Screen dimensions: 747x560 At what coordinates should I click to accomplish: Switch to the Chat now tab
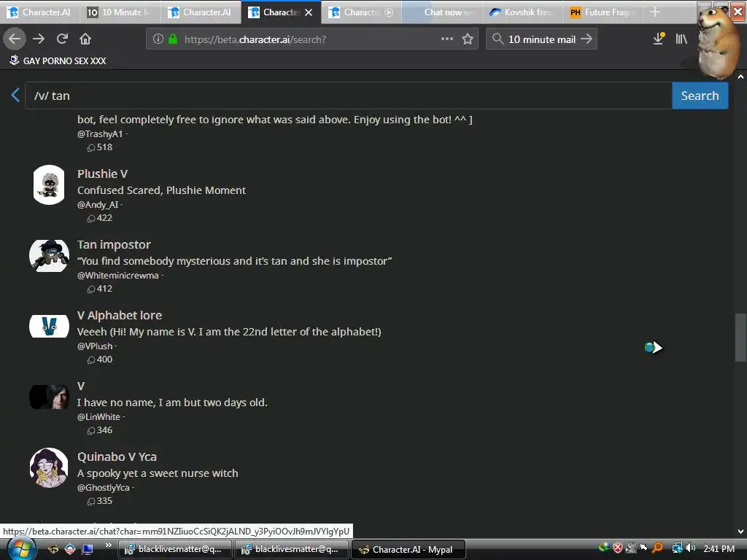point(442,12)
